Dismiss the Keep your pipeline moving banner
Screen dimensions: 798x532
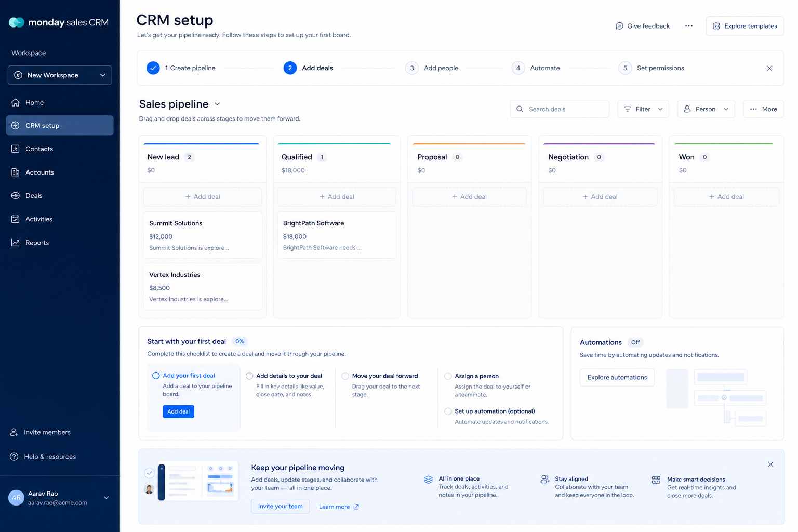770,464
